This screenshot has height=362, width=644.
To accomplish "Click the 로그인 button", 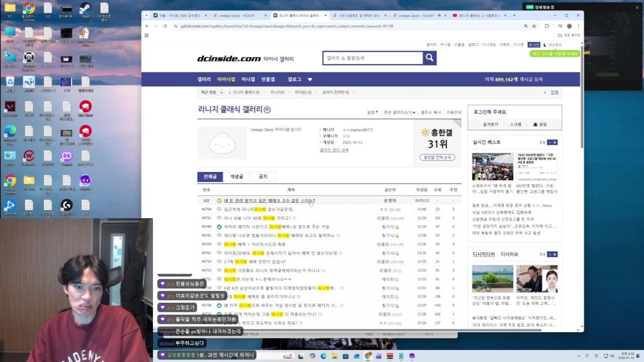I will click(x=534, y=44).
